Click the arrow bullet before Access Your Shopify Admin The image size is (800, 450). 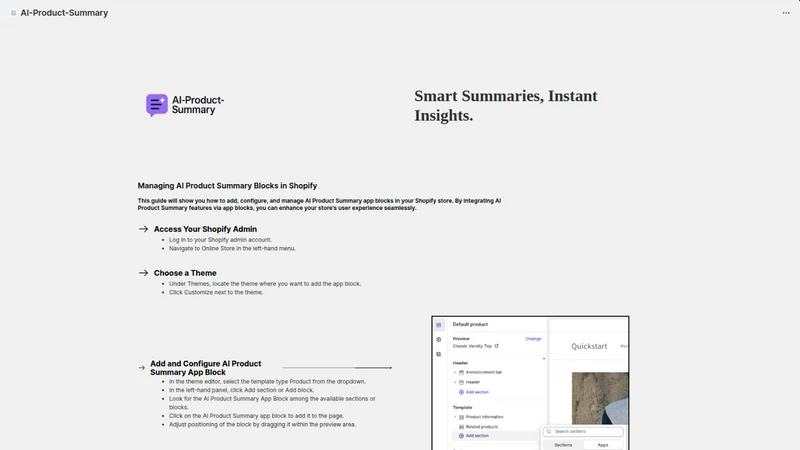(143, 229)
